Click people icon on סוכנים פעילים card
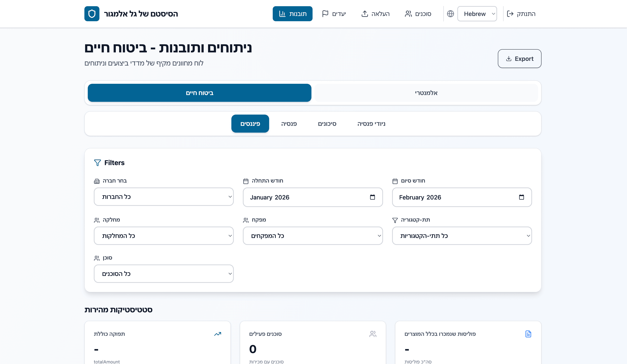Screen dimensions: 627x364 (x=373, y=334)
